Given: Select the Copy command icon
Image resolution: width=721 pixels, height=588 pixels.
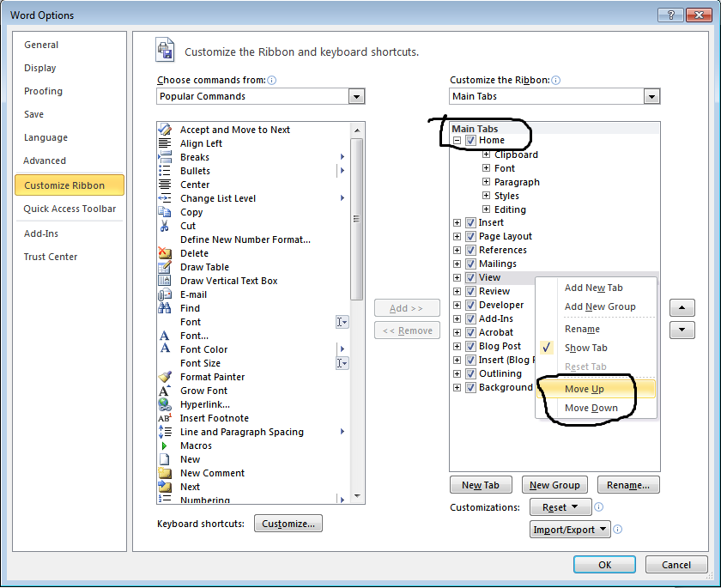Looking at the screenshot, I should click(x=167, y=212).
